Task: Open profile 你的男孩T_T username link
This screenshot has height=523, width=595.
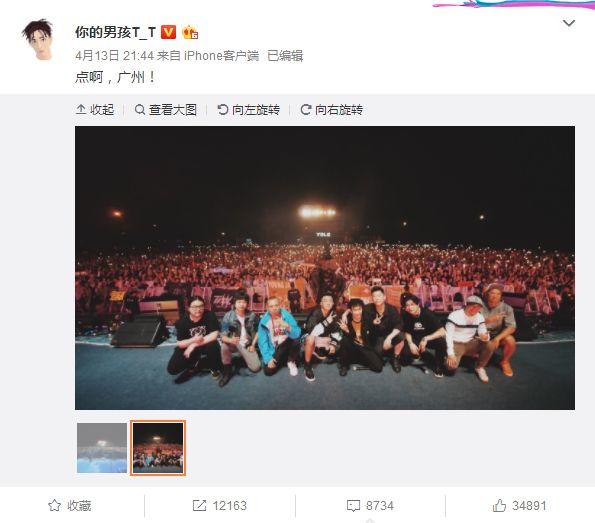Action: (x=115, y=32)
